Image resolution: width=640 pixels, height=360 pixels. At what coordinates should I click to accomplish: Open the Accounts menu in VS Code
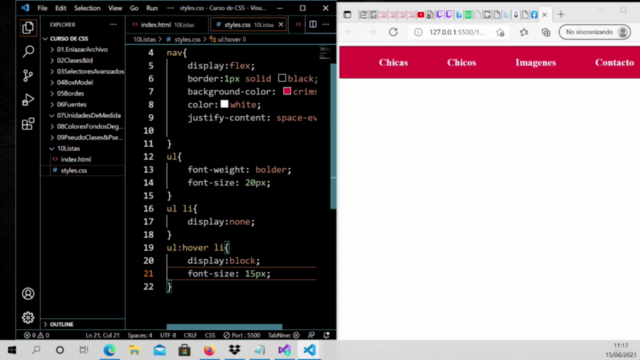(28, 293)
